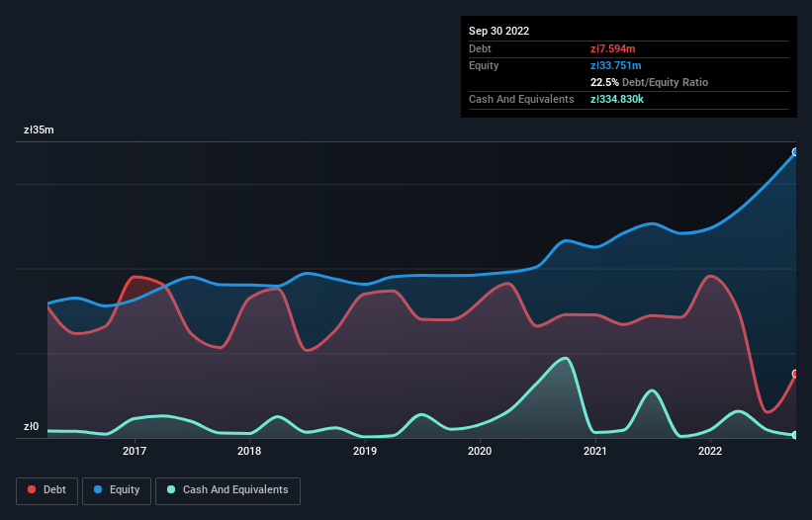Image resolution: width=812 pixels, height=520 pixels.
Task: Select the 2018 x-axis label
Action: point(249,451)
